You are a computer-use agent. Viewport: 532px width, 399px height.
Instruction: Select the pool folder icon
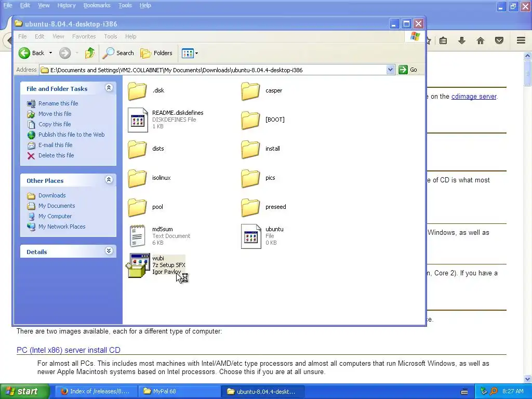(137, 208)
